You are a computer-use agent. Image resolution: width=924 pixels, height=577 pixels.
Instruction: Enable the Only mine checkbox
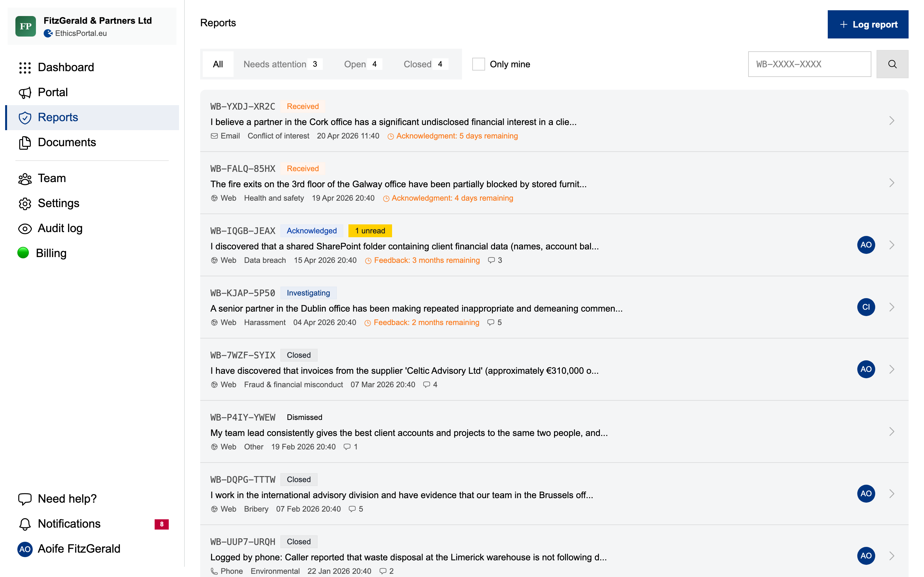(x=478, y=64)
